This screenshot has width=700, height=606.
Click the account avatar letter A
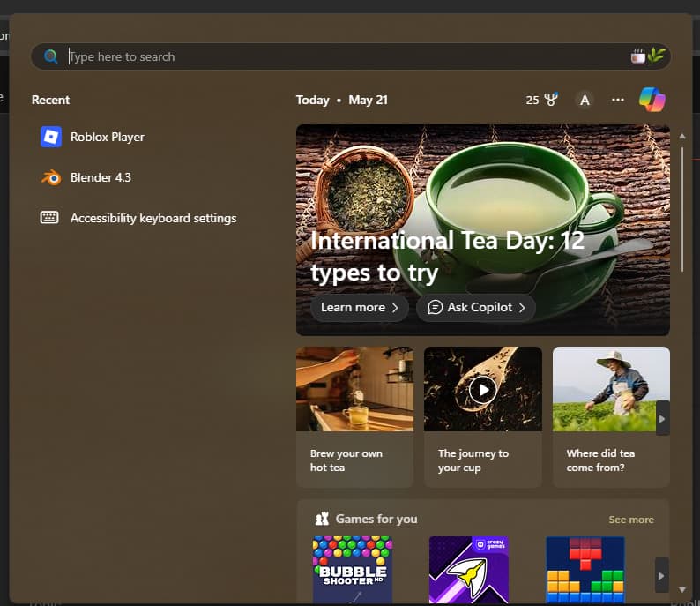584,100
